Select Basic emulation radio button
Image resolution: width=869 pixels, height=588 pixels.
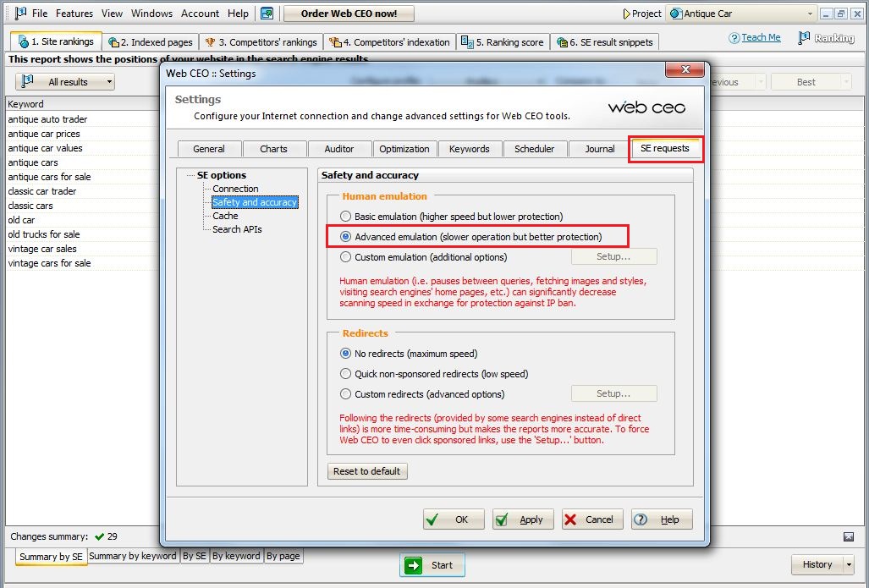point(346,217)
